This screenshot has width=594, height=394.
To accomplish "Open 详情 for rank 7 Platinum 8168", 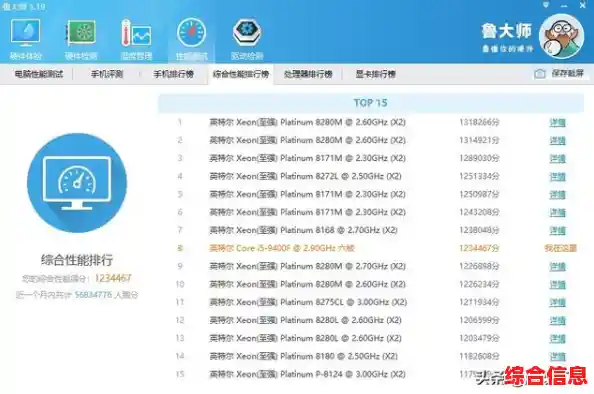I will point(557,230).
